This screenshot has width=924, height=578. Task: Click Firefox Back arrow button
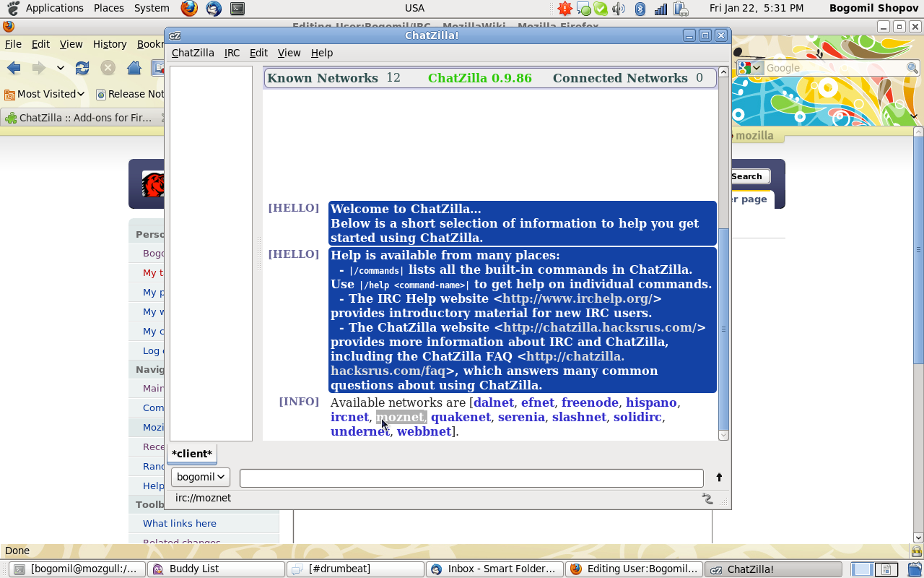(14, 68)
